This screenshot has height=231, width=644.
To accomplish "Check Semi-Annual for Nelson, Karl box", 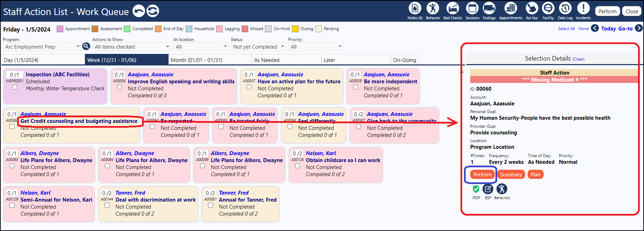I will (12, 205).
